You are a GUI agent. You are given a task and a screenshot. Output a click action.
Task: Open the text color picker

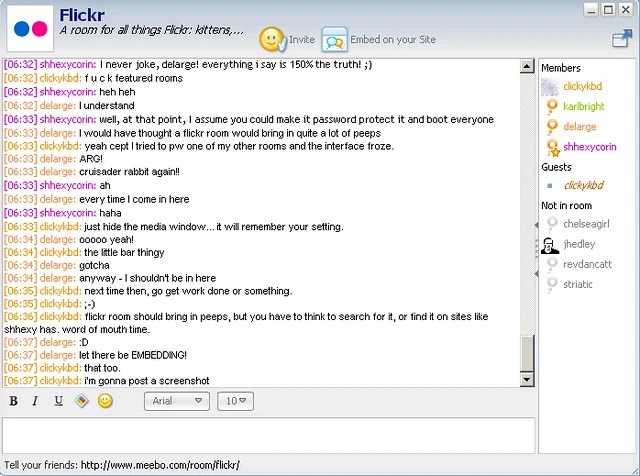pyautogui.click(x=82, y=401)
